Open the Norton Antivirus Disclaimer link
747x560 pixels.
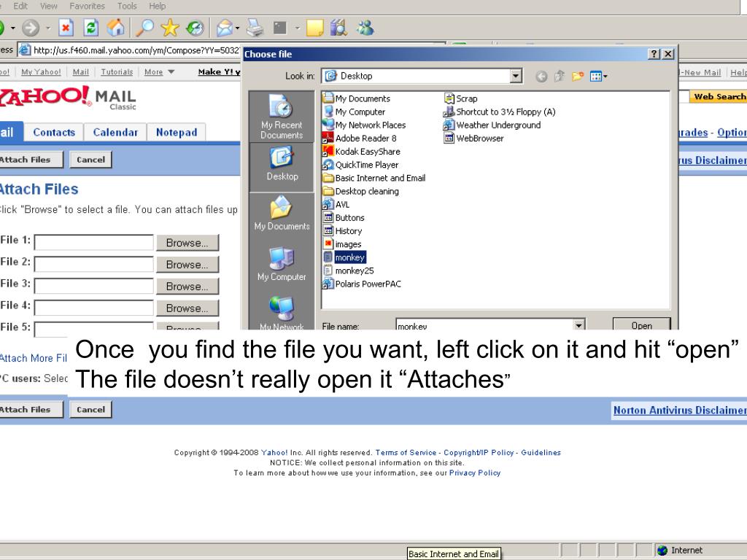pyautogui.click(x=680, y=410)
